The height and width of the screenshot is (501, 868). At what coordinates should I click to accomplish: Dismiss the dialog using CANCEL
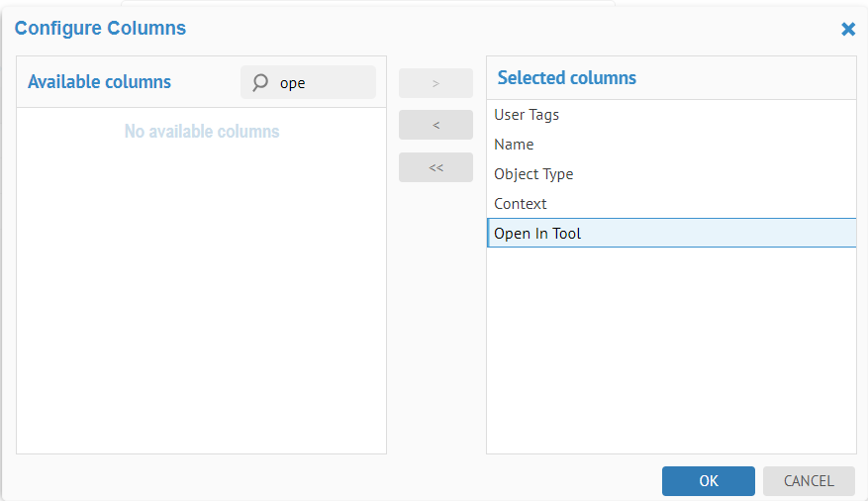pyautogui.click(x=809, y=481)
